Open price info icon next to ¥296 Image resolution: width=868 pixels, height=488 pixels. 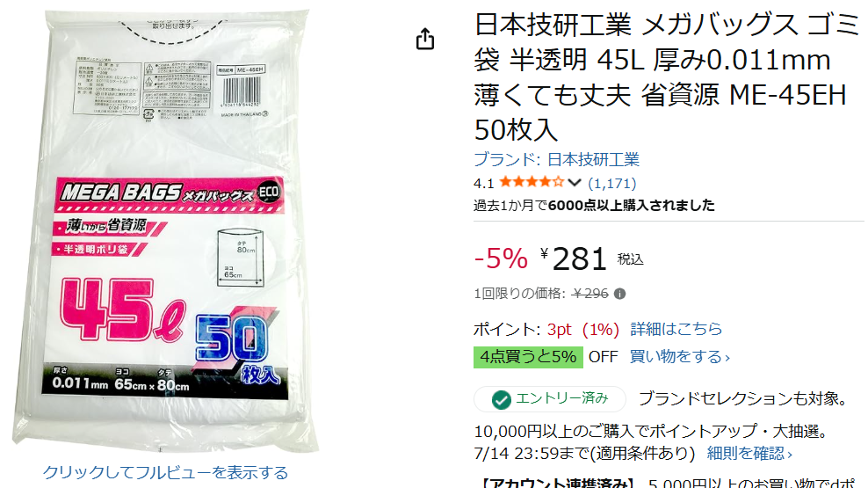(x=620, y=294)
